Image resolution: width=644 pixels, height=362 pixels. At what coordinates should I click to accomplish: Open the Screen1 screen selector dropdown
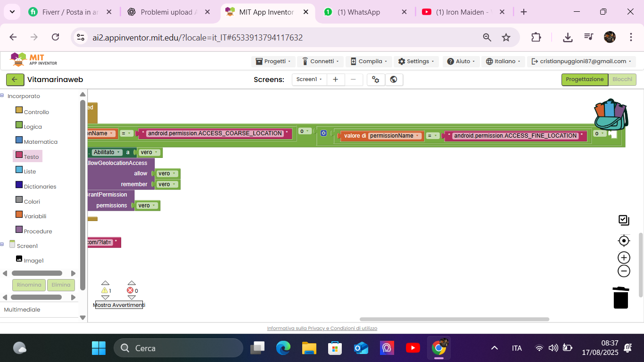click(x=309, y=80)
